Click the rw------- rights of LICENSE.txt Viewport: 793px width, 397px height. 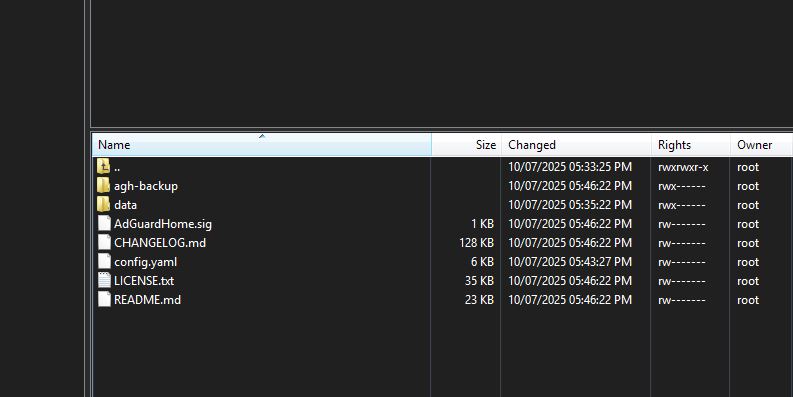pyautogui.click(x=681, y=281)
